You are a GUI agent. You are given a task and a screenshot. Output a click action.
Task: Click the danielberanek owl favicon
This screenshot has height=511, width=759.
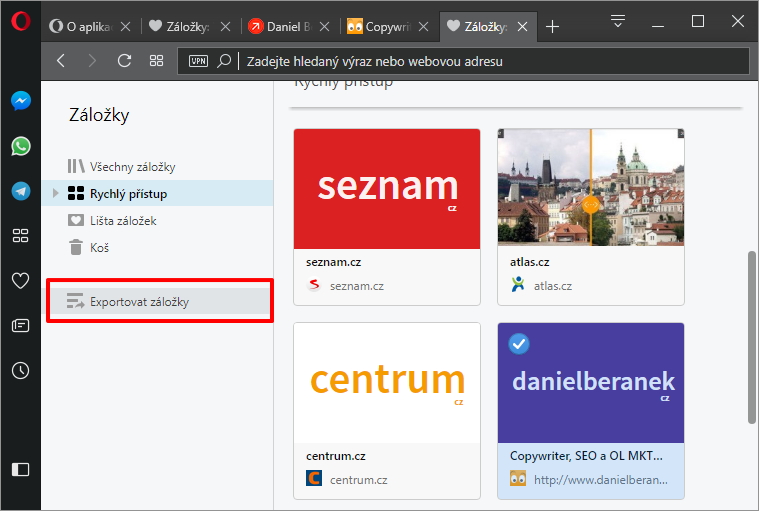pyautogui.click(x=518, y=478)
